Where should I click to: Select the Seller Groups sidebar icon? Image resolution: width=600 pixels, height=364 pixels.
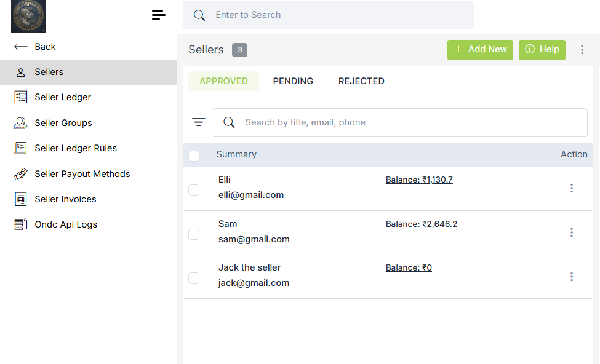[x=20, y=122]
